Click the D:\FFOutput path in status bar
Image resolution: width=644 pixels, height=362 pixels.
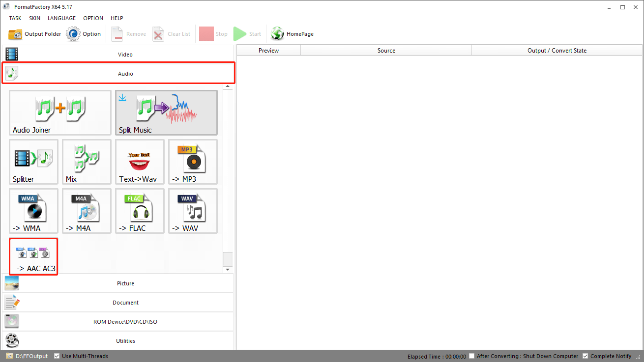31,356
